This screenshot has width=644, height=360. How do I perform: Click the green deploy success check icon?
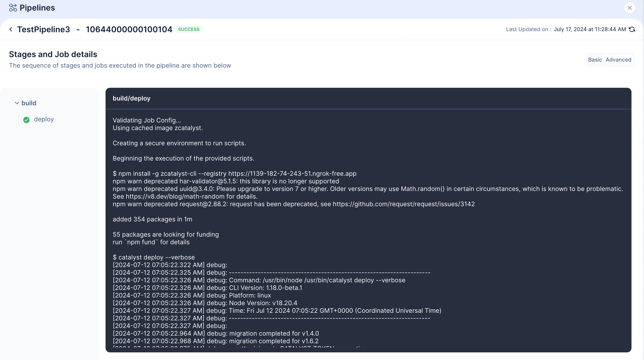[26, 120]
